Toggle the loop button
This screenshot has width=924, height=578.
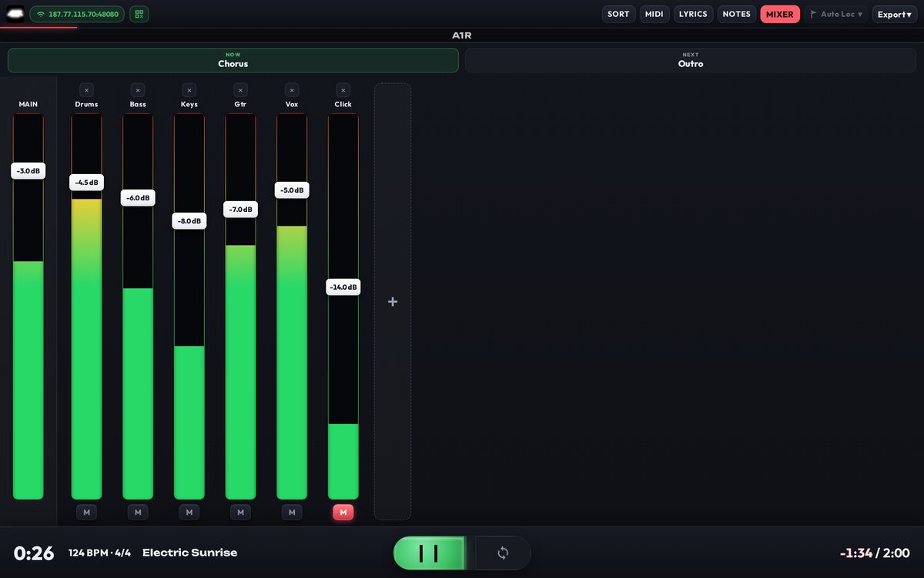point(503,553)
